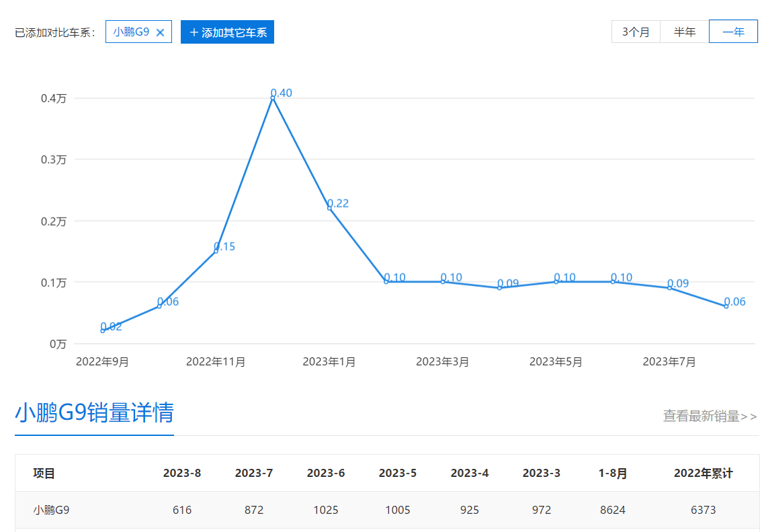Image resolution: width=764 pixels, height=532 pixels.
Task: Click the 2023-3 column header
Action: 542,473
